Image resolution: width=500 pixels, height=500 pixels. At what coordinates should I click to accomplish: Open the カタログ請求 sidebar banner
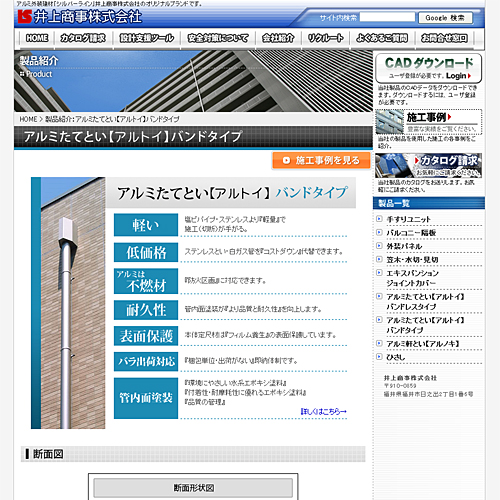pyautogui.click(x=428, y=166)
